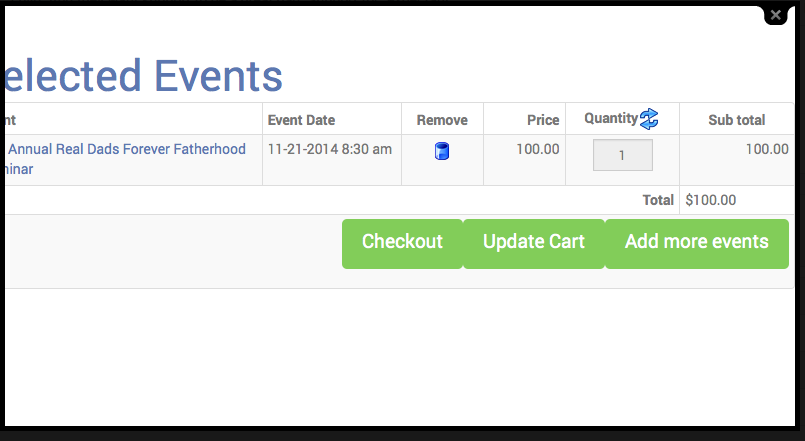
Task: Select the 11-21-2014 8:30 am date cell
Action: 330,149
